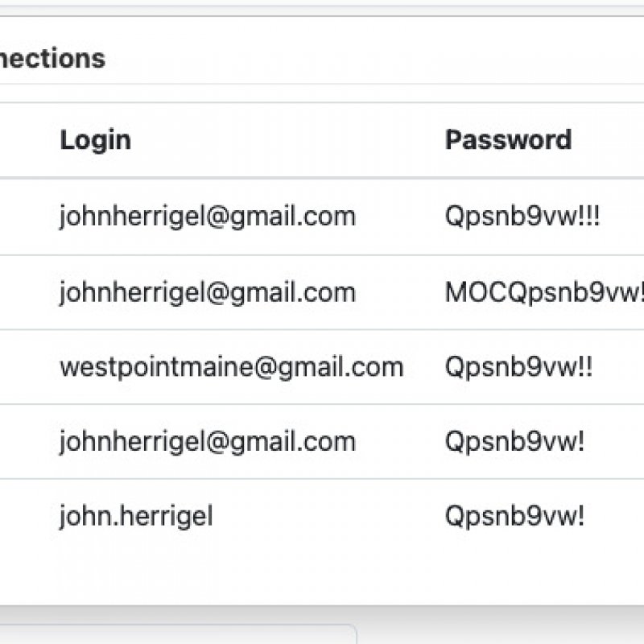
Task: Click the Login column header
Action: (95, 140)
